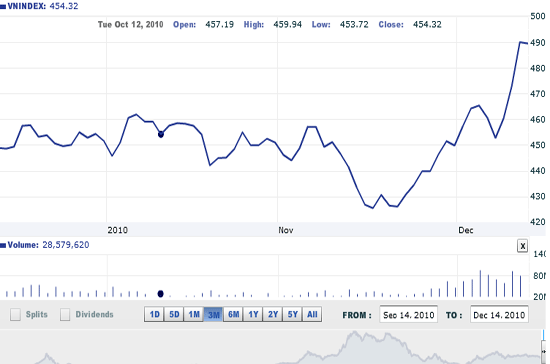Select the 1M time range
The height and width of the screenshot is (364, 550).
tap(194, 314)
